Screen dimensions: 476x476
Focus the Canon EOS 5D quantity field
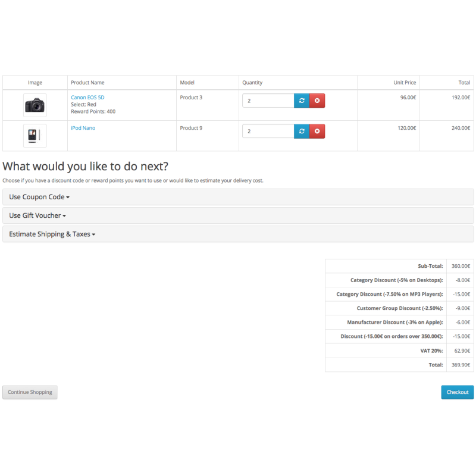(268, 101)
